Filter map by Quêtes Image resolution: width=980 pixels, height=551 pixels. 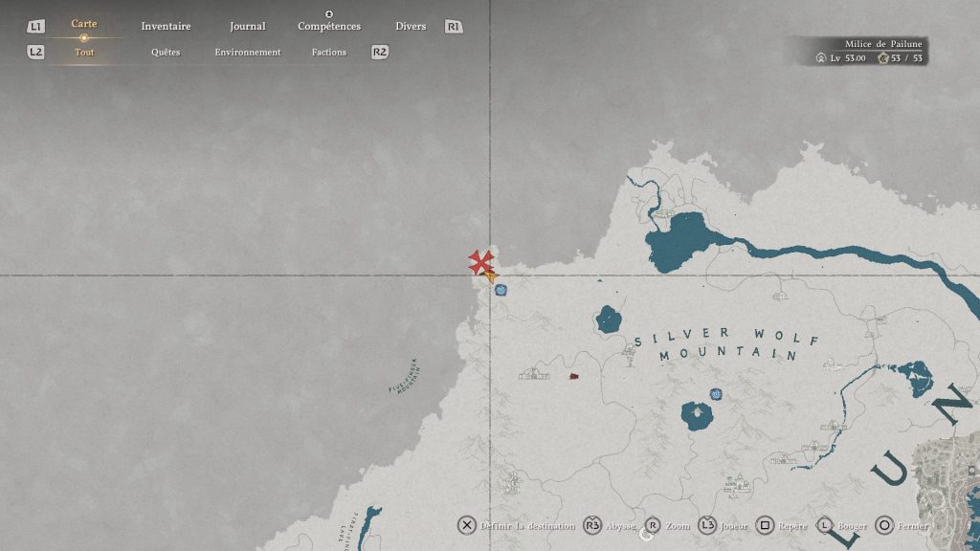pos(166,52)
